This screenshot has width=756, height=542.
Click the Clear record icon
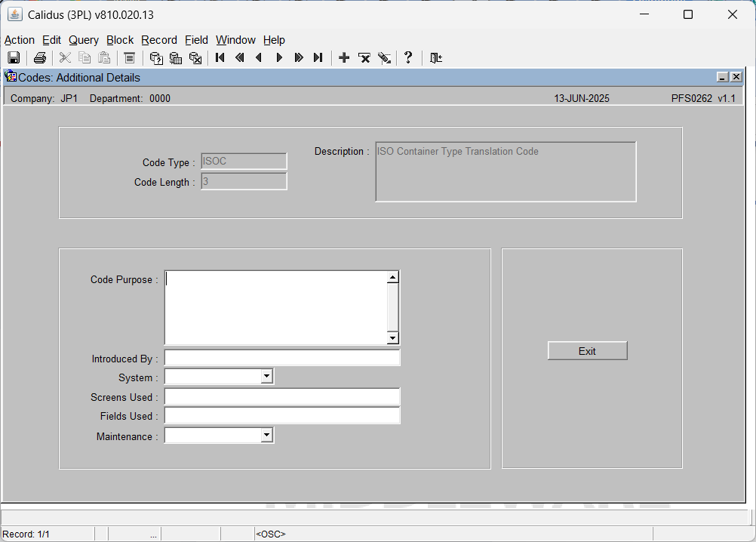384,58
